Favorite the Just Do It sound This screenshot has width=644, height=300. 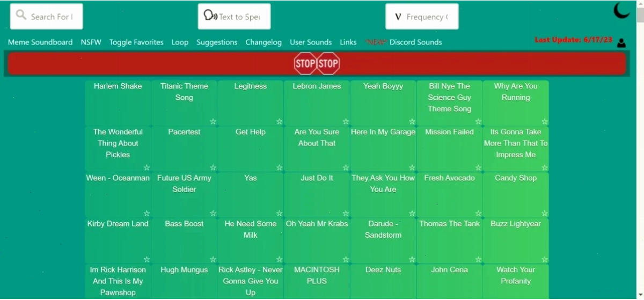point(346,214)
